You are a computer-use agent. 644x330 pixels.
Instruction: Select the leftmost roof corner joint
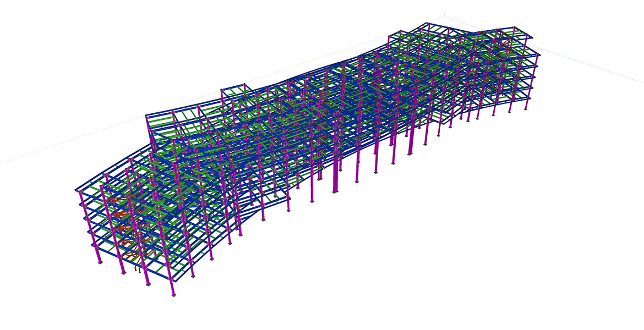tap(75, 189)
